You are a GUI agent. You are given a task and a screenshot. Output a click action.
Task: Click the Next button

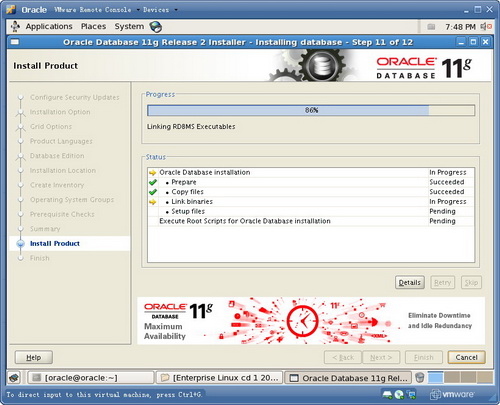(381, 357)
